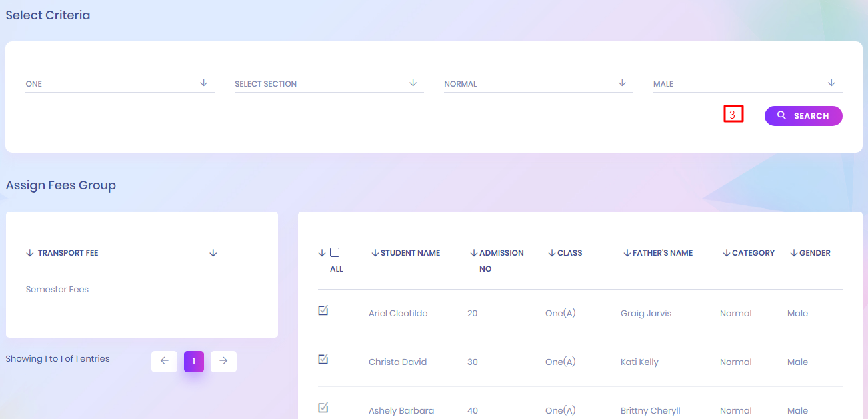Toggle the select All students checkbox
The image size is (868, 419).
335,252
